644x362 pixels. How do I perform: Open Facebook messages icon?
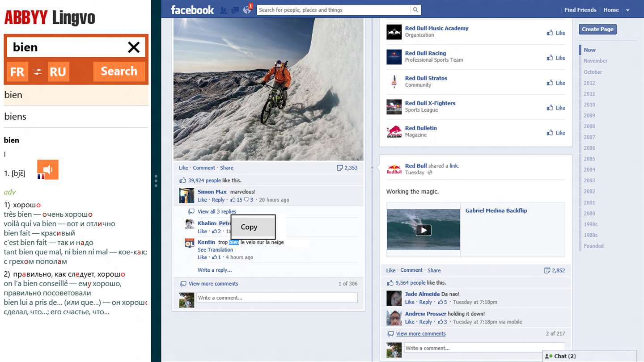coord(235,10)
